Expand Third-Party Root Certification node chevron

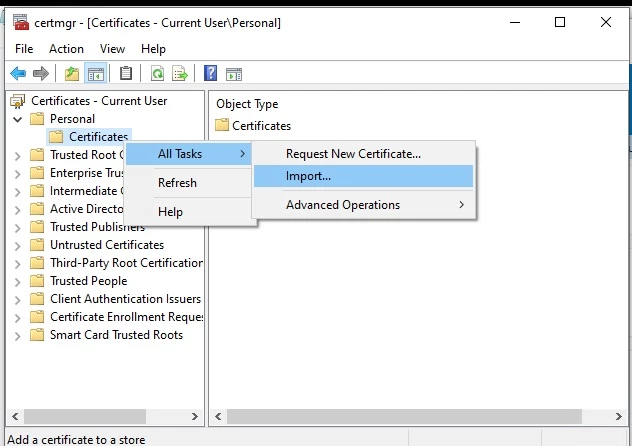click(x=17, y=263)
